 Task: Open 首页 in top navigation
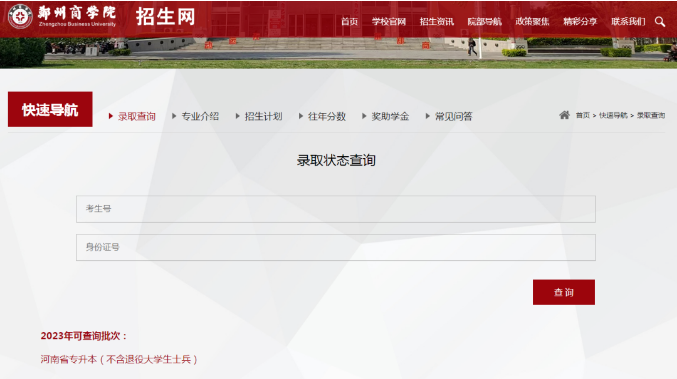click(x=349, y=22)
